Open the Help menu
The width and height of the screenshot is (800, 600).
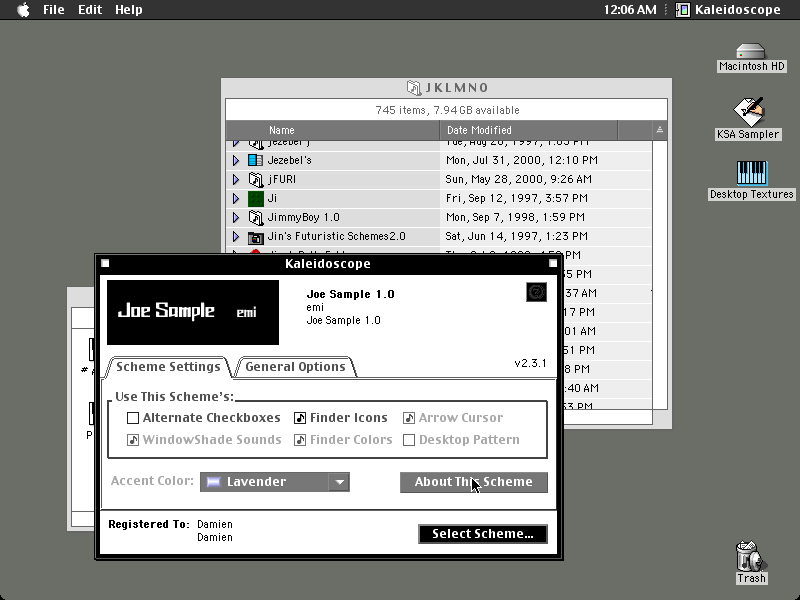[x=129, y=10]
